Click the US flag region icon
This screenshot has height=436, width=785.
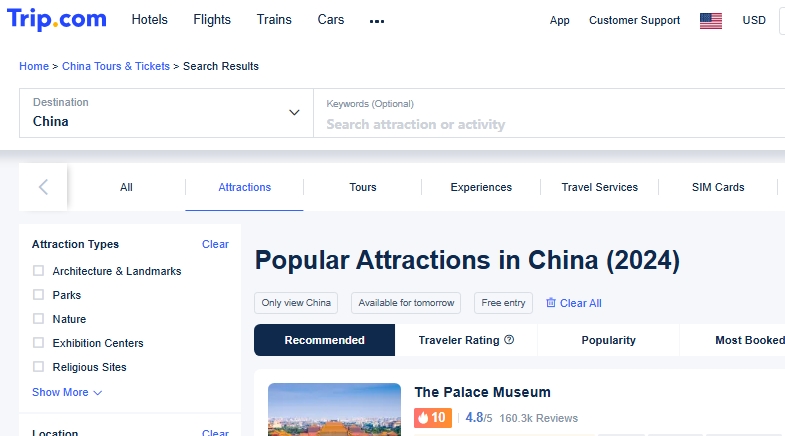point(710,21)
